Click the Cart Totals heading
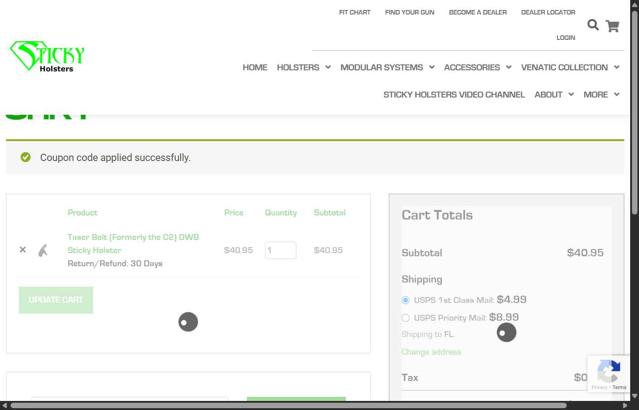 (437, 215)
